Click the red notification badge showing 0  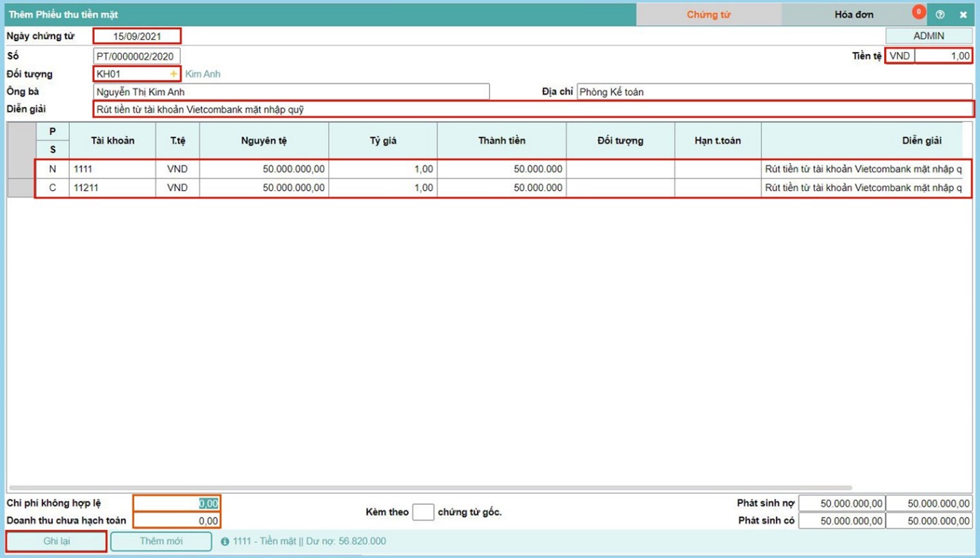tap(918, 12)
